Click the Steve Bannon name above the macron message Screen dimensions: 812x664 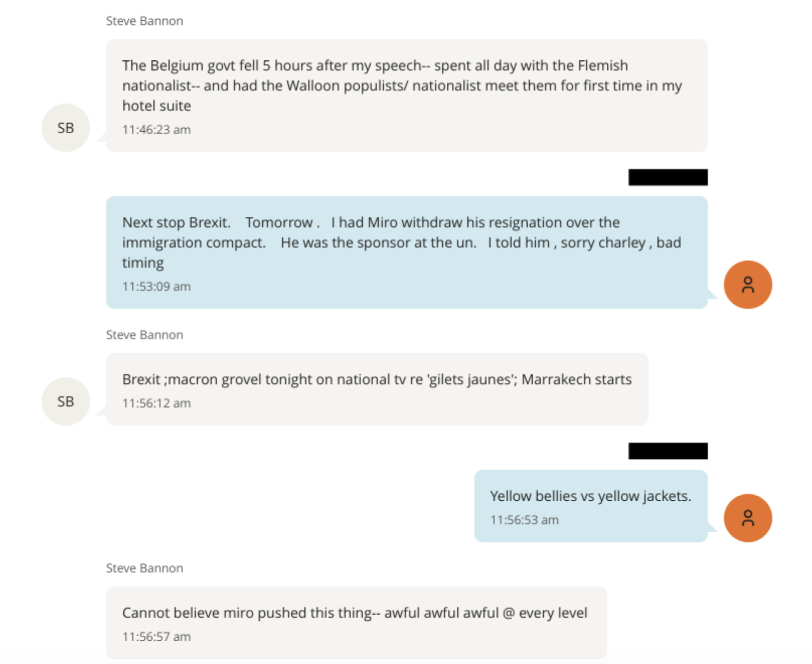[144, 335]
